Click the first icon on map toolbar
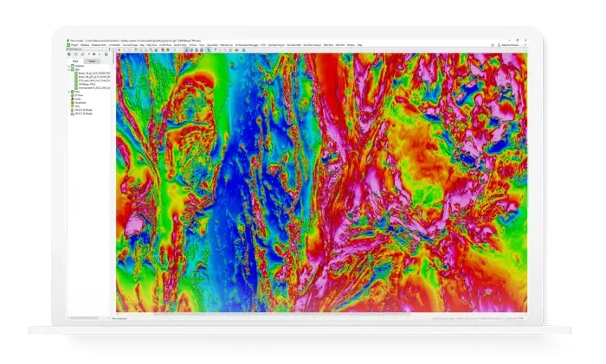The image size is (606, 364). click(119, 50)
